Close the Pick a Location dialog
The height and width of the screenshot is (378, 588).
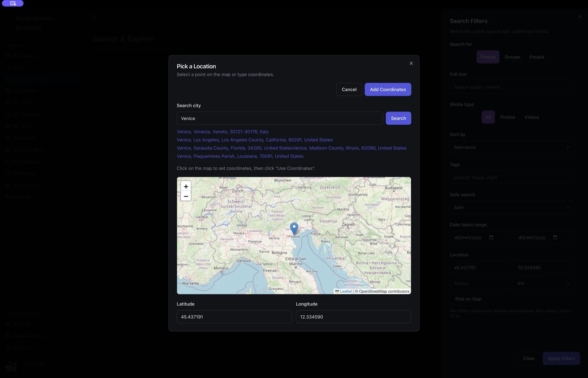[411, 63]
